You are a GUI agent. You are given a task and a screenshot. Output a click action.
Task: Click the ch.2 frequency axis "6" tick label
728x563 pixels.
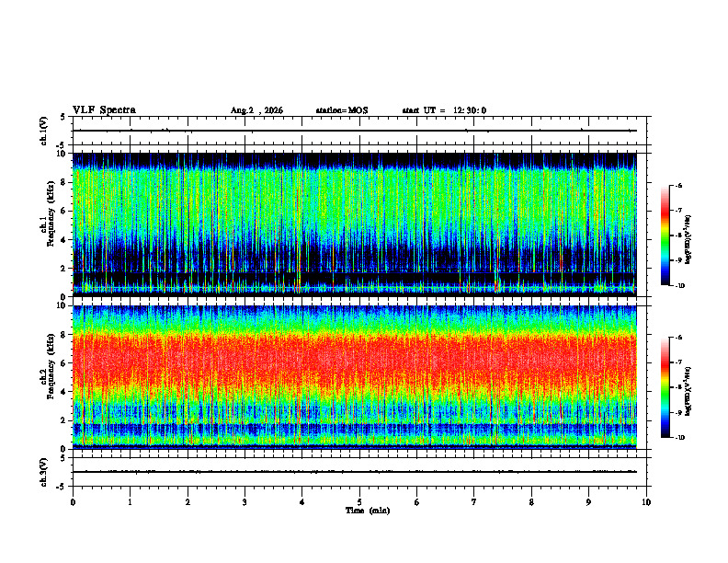pos(63,363)
